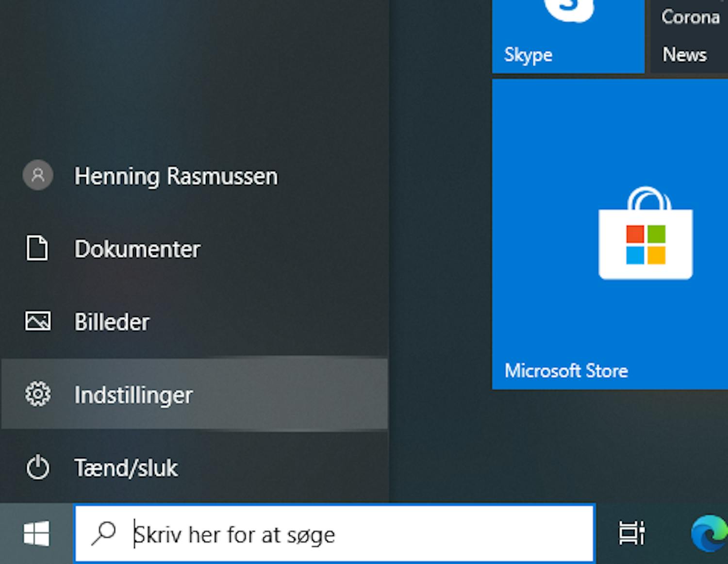728x564 pixels.
Task: Open Task View from the taskbar
Action: click(631, 532)
